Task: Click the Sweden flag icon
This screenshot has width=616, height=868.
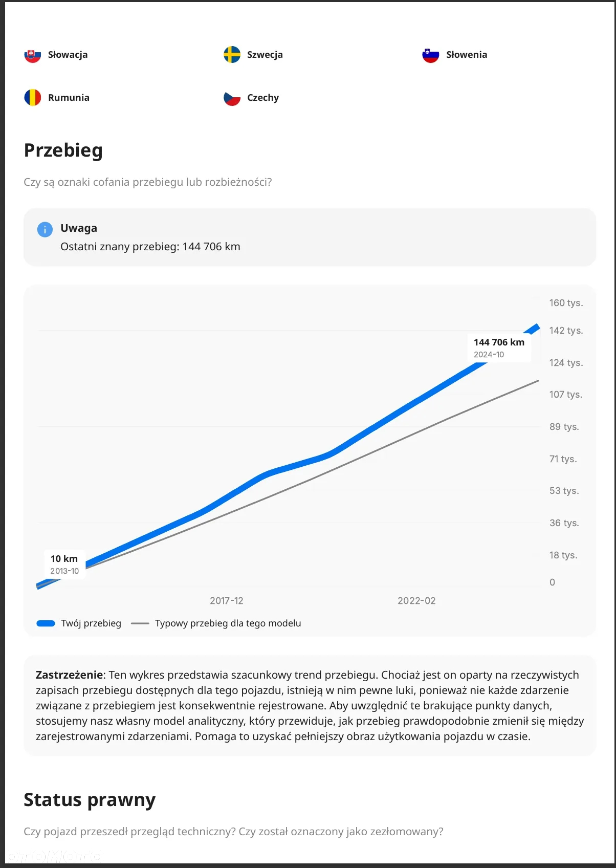Action: (232, 55)
